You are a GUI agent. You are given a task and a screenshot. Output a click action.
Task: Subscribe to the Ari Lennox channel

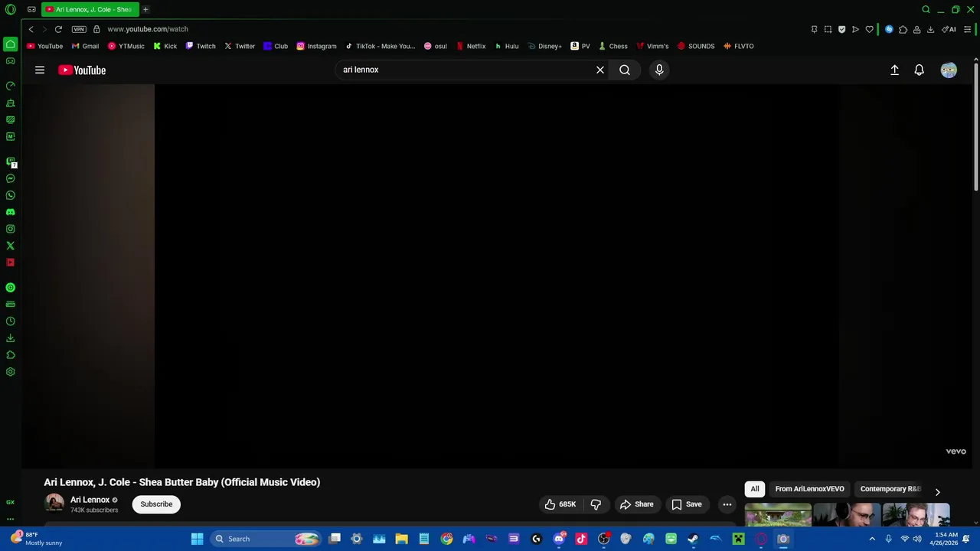point(156,504)
